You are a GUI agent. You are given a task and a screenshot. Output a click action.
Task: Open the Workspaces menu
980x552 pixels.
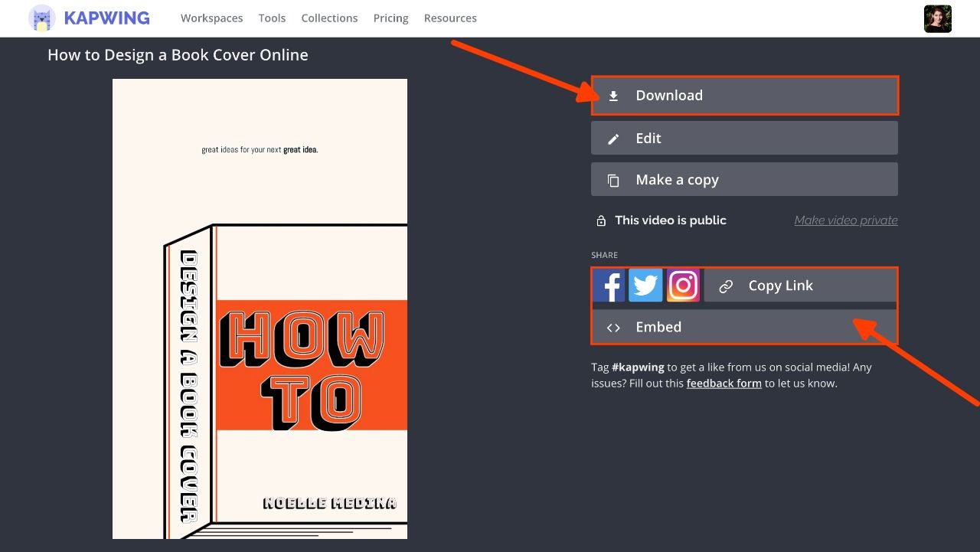[x=211, y=18]
